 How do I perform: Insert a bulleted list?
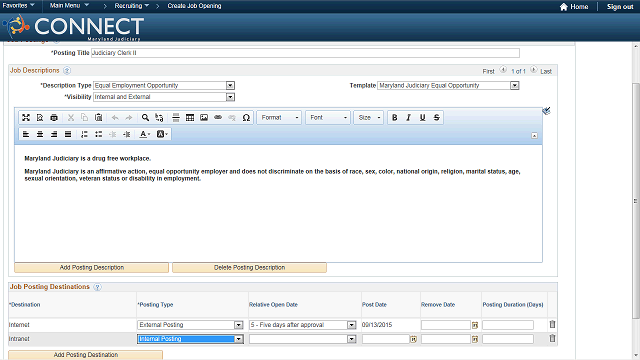pos(98,134)
